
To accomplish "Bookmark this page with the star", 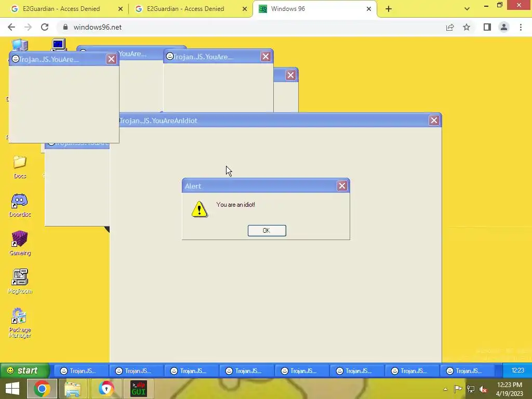I will click(x=467, y=27).
